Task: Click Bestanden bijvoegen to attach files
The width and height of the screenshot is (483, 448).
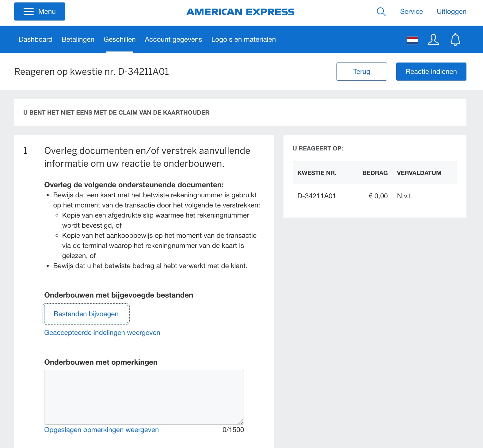Action: pyautogui.click(x=86, y=314)
